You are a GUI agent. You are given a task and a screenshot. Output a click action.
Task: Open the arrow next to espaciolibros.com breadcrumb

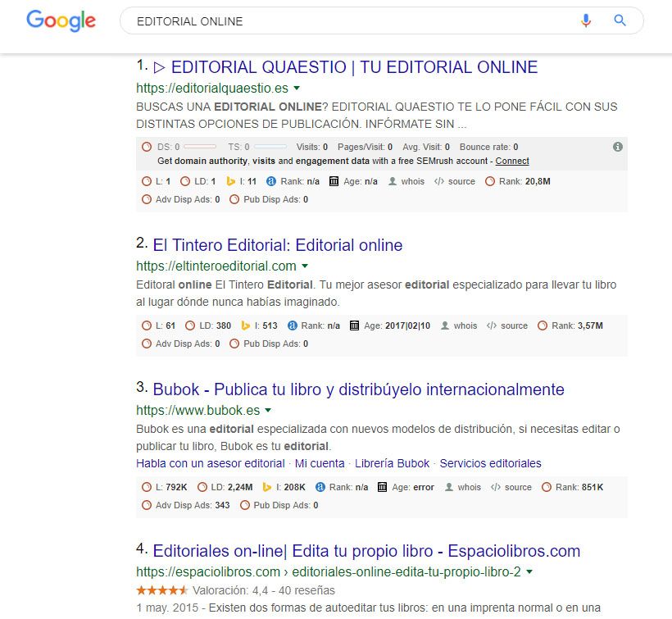(529, 573)
